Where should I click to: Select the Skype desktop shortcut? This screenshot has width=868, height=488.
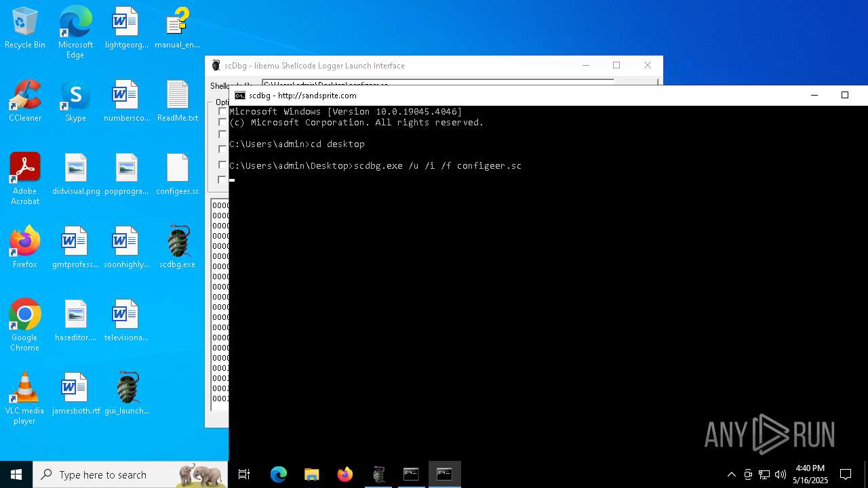click(x=75, y=102)
